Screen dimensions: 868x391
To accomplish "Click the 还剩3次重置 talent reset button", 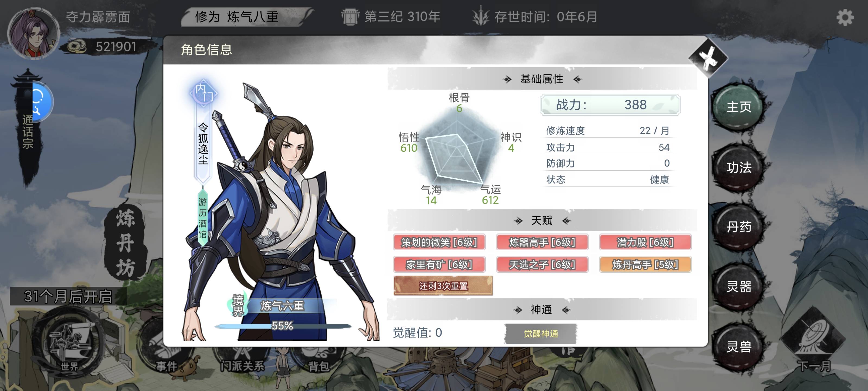I will point(443,286).
